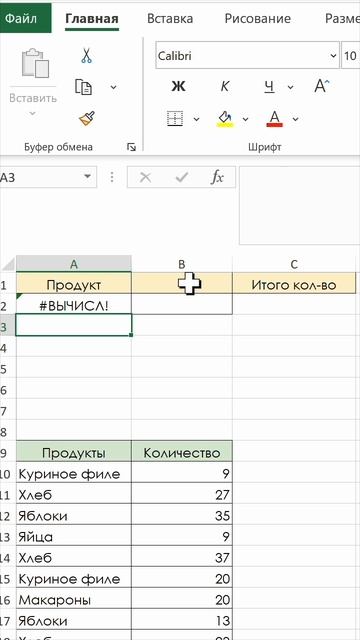The image size is (360, 640).
Task: Open Copy options dropdown arrow
Action: click(113, 87)
